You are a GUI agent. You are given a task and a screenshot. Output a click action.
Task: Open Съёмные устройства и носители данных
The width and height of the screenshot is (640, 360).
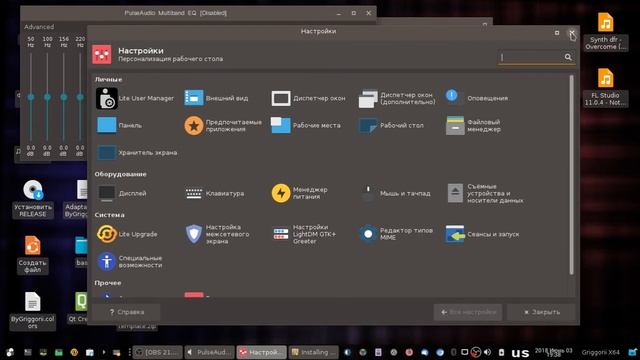(484, 193)
